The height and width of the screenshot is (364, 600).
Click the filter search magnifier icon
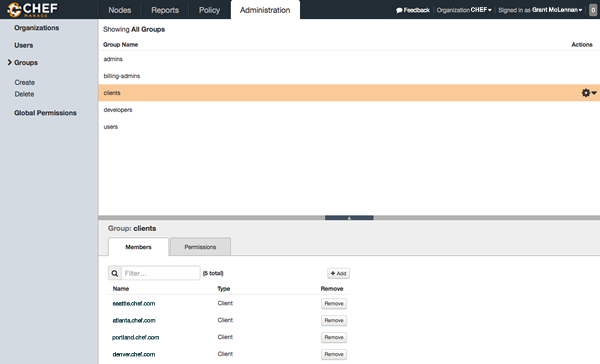115,273
